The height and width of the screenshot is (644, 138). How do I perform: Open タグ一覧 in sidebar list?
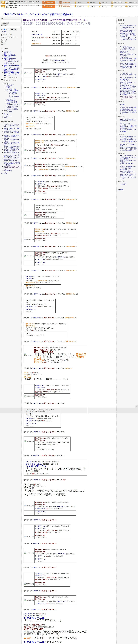point(6,115)
